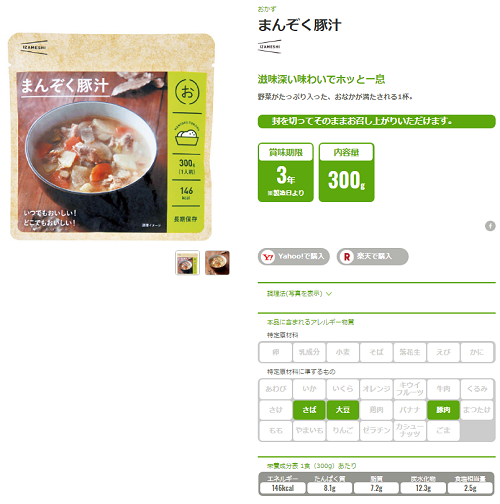Click the 卵 allergen cell
This screenshot has width=500, height=504.
tap(275, 352)
